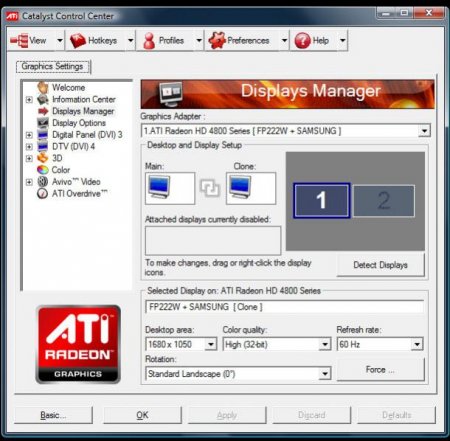Open the Hotkeys keyboard icon
450x441 pixels.
point(78,41)
